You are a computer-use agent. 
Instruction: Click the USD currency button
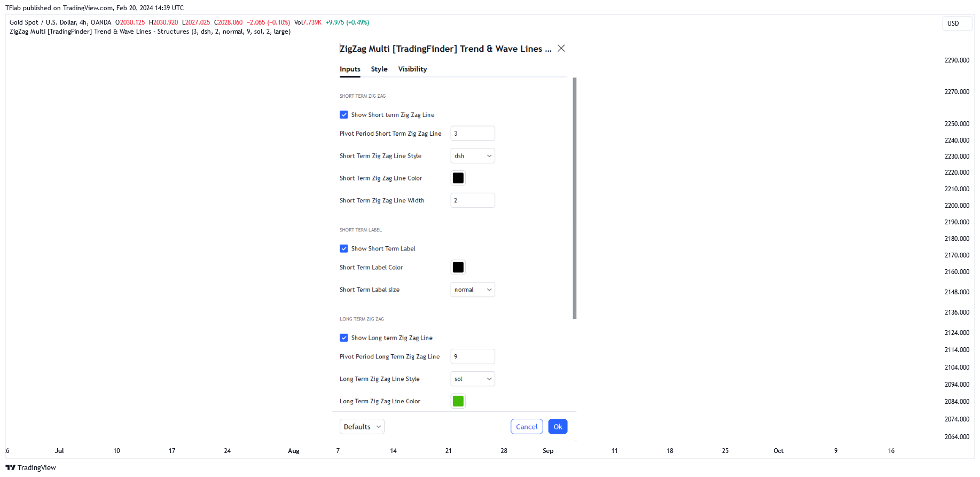[x=957, y=24]
